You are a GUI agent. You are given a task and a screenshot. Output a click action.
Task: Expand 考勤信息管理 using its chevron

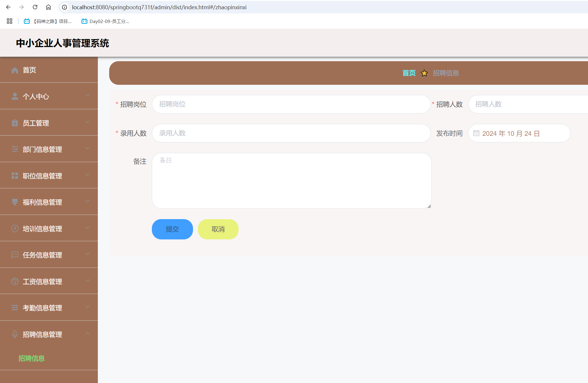coord(87,307)
